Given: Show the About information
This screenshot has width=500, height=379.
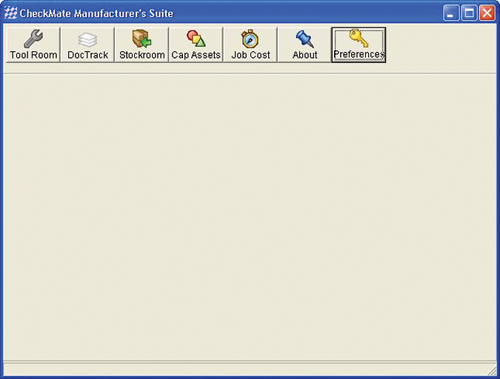Looking at the screenshot, I should pyautogui.click(x=305, y=45).
